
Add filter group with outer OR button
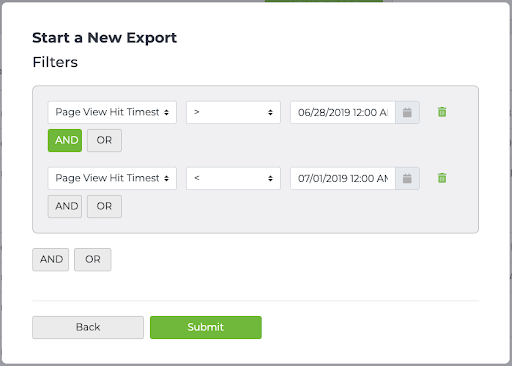click(93, 259)
